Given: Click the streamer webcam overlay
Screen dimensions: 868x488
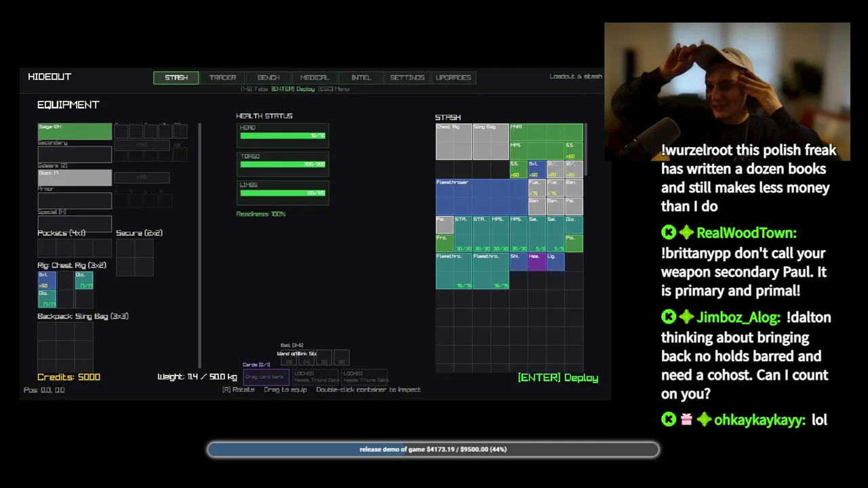Looking at the screenshot, I should [x=727, y=91].
